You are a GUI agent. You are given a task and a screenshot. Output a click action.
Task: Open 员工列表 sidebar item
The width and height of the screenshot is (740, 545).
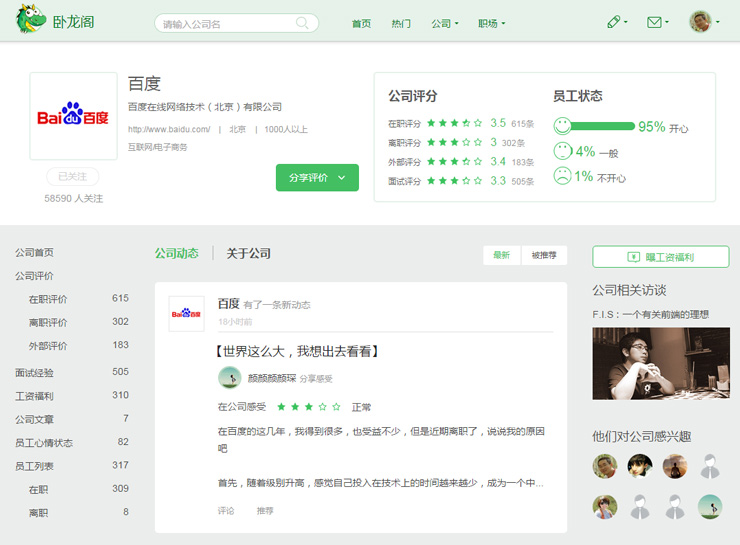coord(34,466)
